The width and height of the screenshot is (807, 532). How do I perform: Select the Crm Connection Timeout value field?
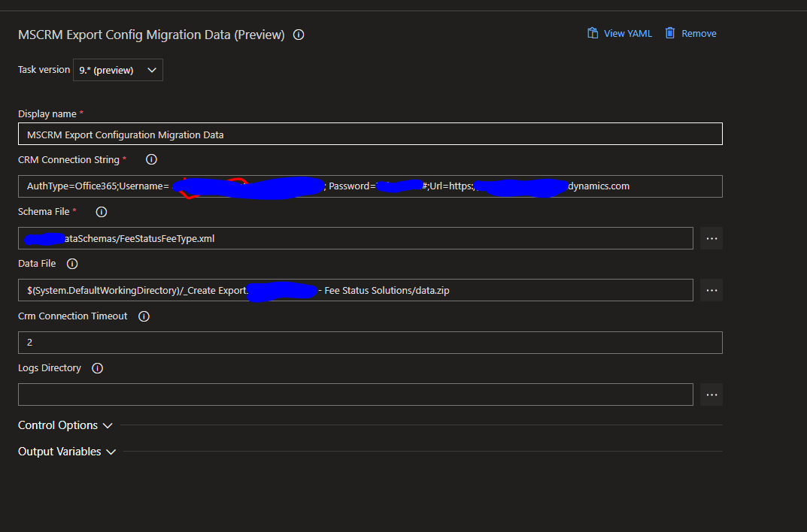(x=370, y=342)
